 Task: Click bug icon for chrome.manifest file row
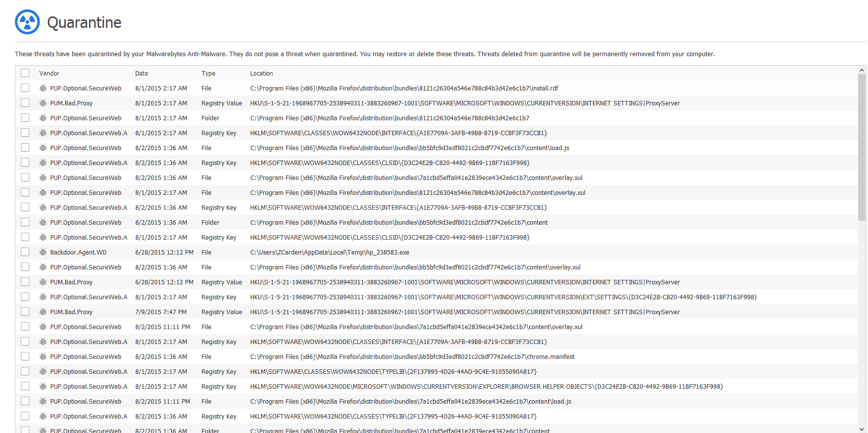(43, 356)
